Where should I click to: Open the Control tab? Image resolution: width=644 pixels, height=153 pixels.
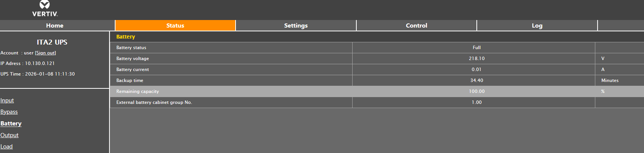[416, 26]
